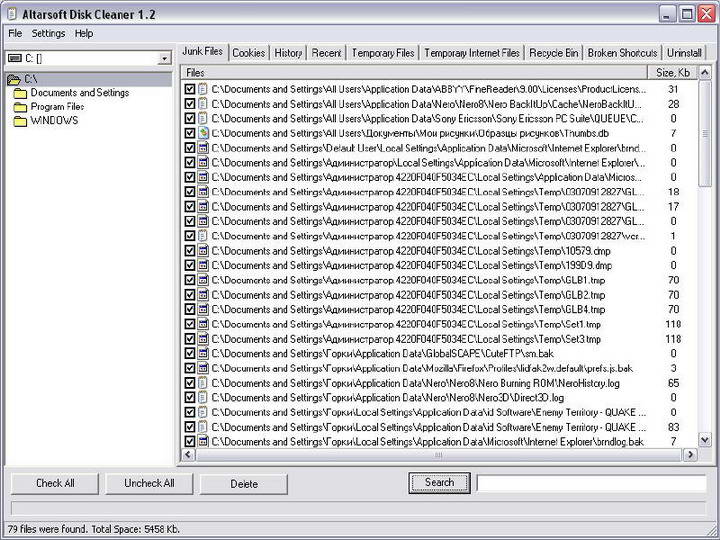The image size is (720, 540).
Task: Open the drive selection dropdown
Action: (x=164, y=58)
